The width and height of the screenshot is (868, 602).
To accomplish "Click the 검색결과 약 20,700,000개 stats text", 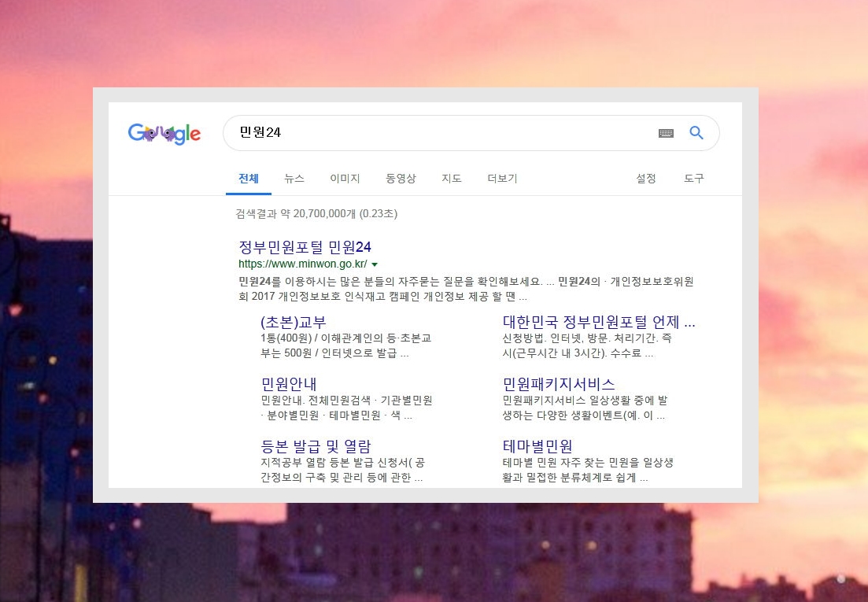I will click(x=316, y=213).
